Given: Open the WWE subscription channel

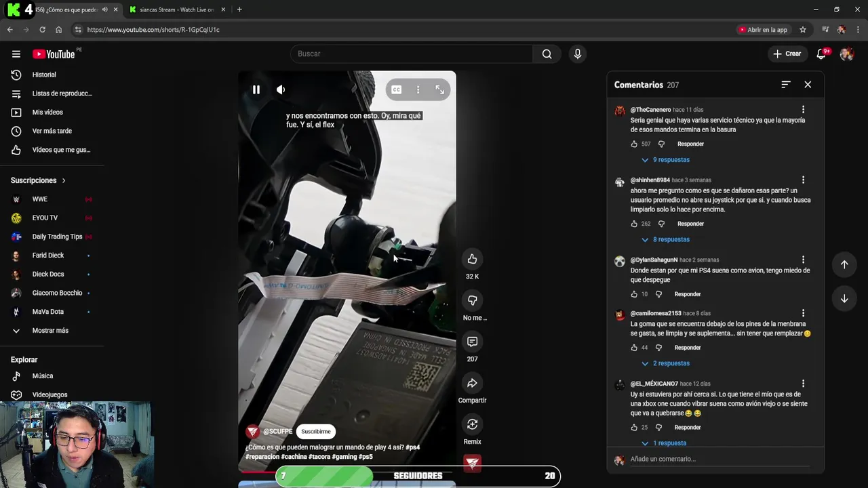Looking at the screenshot, I should [x=52, y=199].
